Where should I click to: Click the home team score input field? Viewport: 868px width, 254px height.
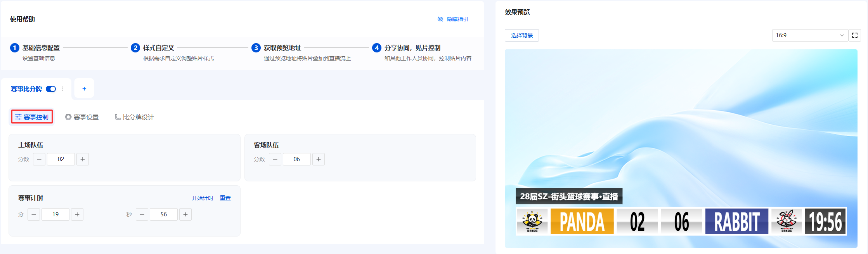(61, 159)
